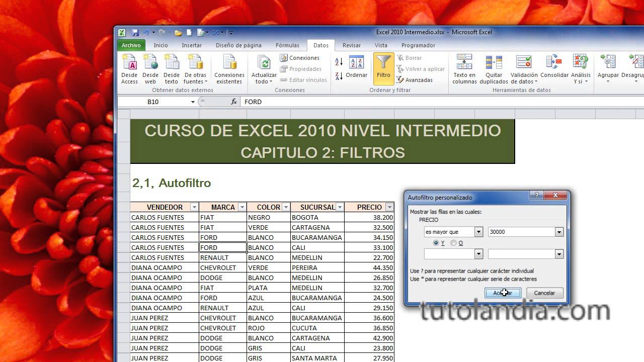Select the CUCUTA sucursal cell
644x362 pixels.
tap(317, 328)
